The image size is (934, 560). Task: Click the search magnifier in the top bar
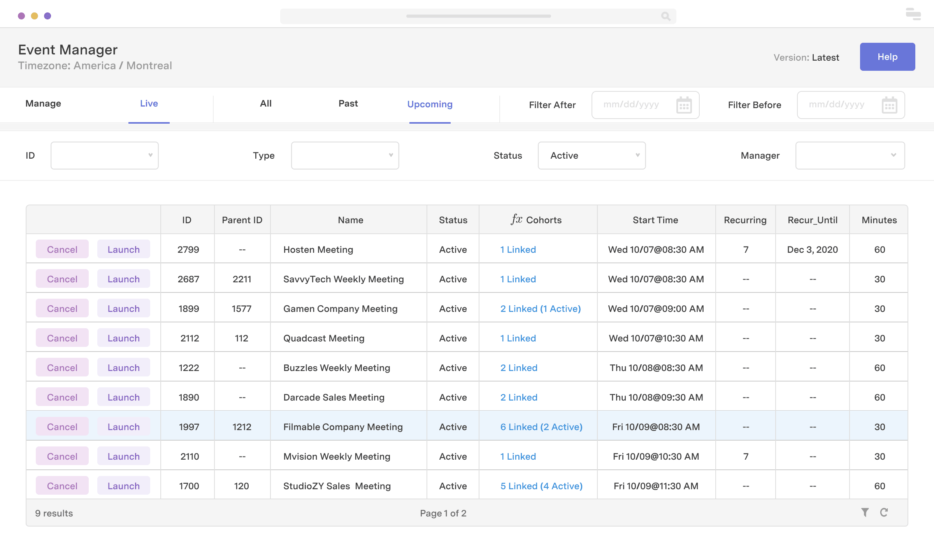click(x=665, y=16)
